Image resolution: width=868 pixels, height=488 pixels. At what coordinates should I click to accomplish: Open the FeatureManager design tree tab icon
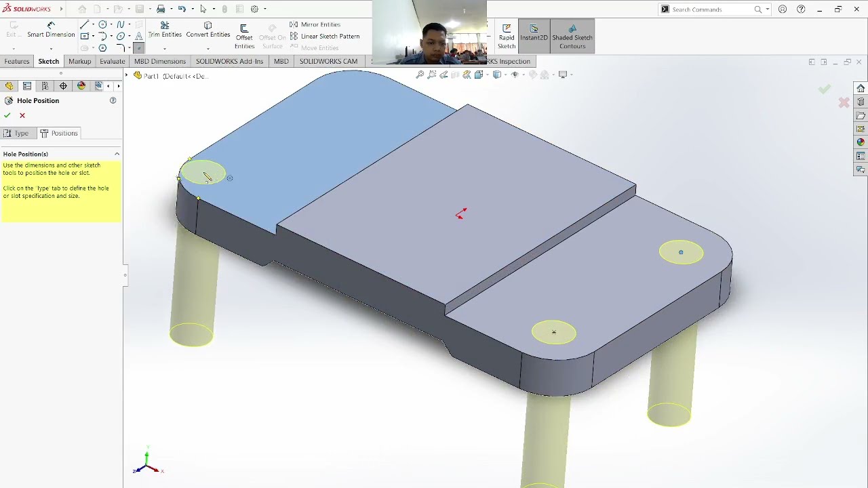click(x=9, y=86)
